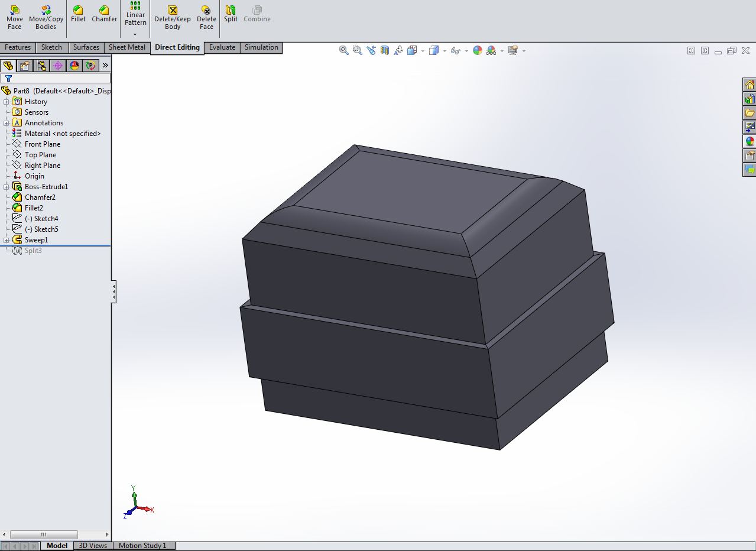
Task: Select the Front Plane item
Action: pyautogui.click(x=42, y=144)
